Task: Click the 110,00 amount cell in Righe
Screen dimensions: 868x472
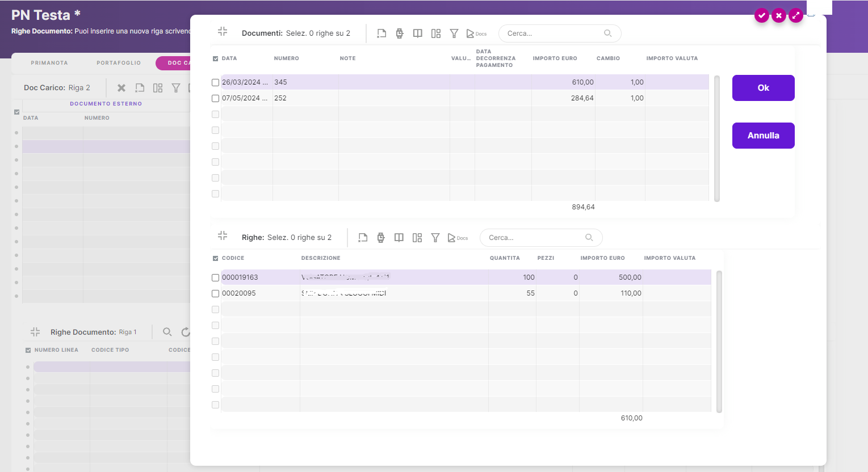Action: tap(611, 293)
